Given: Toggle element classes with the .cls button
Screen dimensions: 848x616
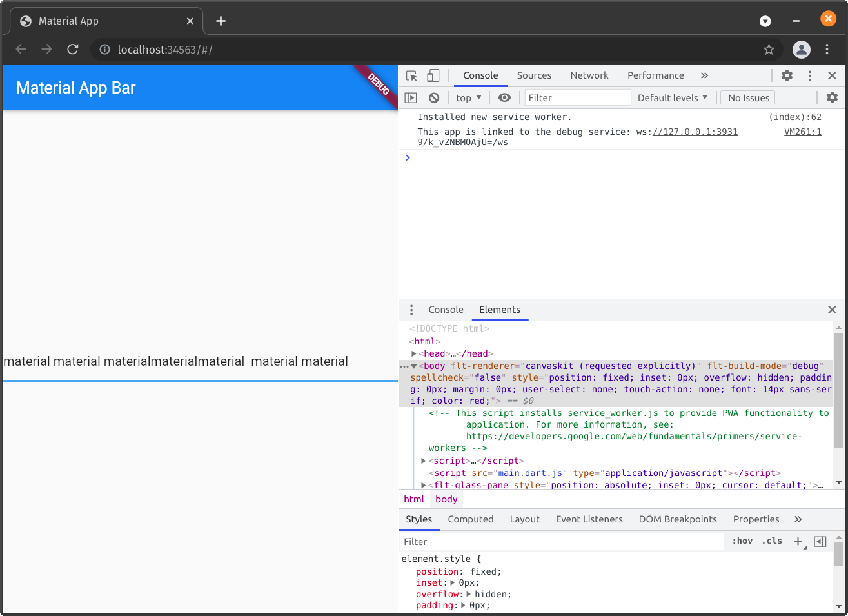Looking at the screenshot, I should (771, 541).
